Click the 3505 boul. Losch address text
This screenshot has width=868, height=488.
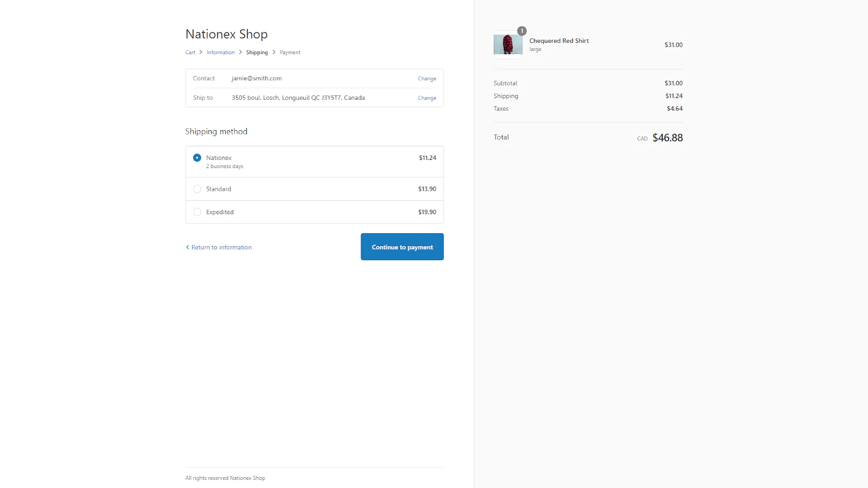(x=298, y=98)
